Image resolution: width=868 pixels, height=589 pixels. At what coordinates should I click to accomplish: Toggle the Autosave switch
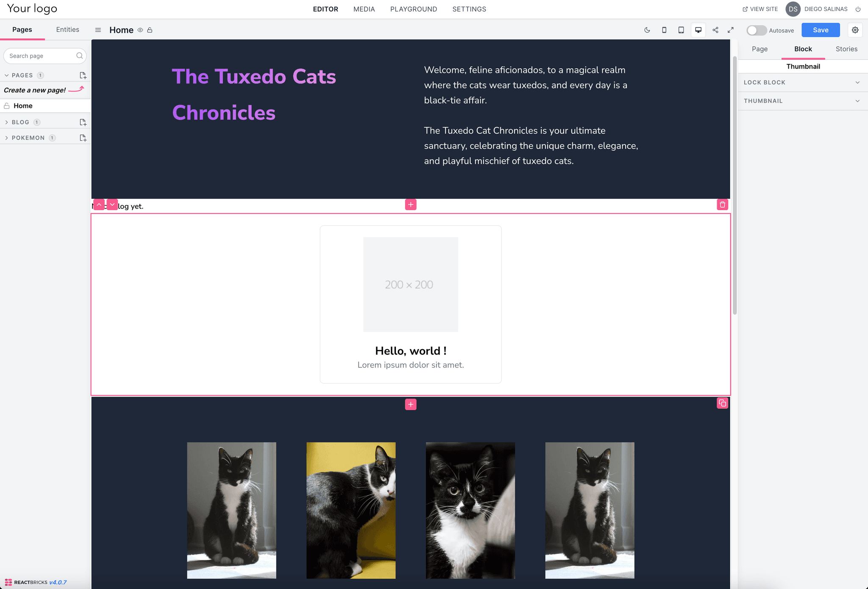756,30
